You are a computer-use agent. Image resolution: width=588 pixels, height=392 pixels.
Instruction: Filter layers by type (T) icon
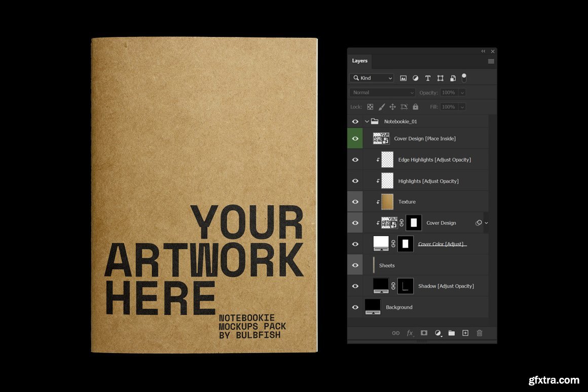pos(428,78)
